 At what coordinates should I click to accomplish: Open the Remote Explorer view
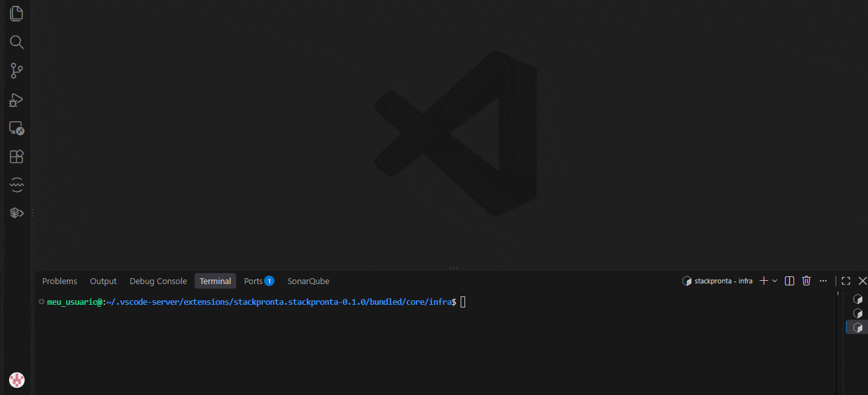point(17,128)
